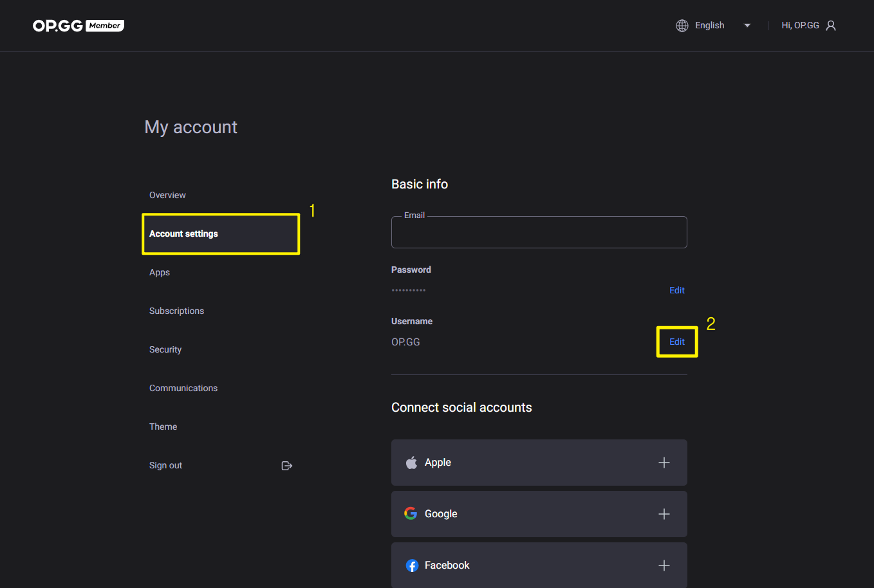This screenshot has width=874, height=588.
Task: Select Account settings in sidebar
Action: tap(221, 234)
